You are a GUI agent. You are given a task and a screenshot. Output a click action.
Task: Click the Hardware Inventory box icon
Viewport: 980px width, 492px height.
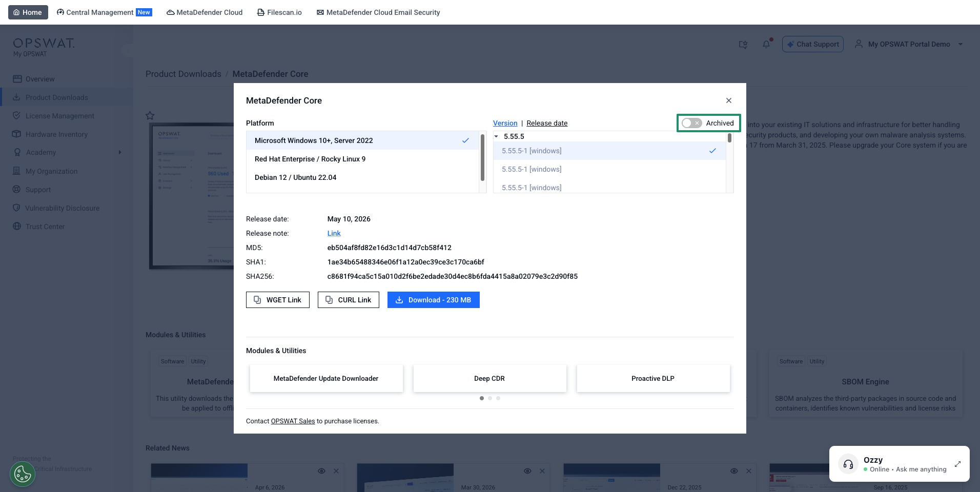[17, 134]
